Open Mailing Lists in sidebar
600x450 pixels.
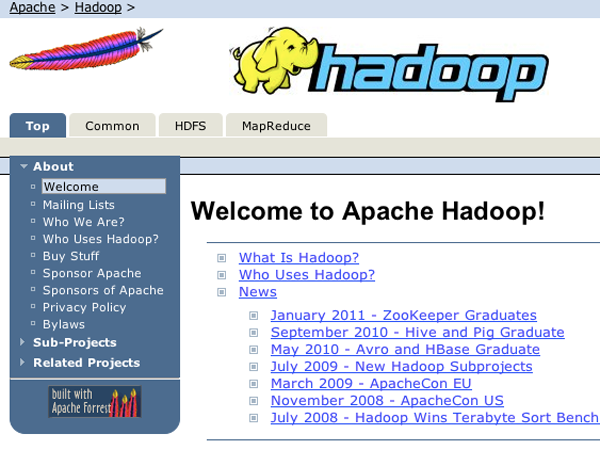79,205
